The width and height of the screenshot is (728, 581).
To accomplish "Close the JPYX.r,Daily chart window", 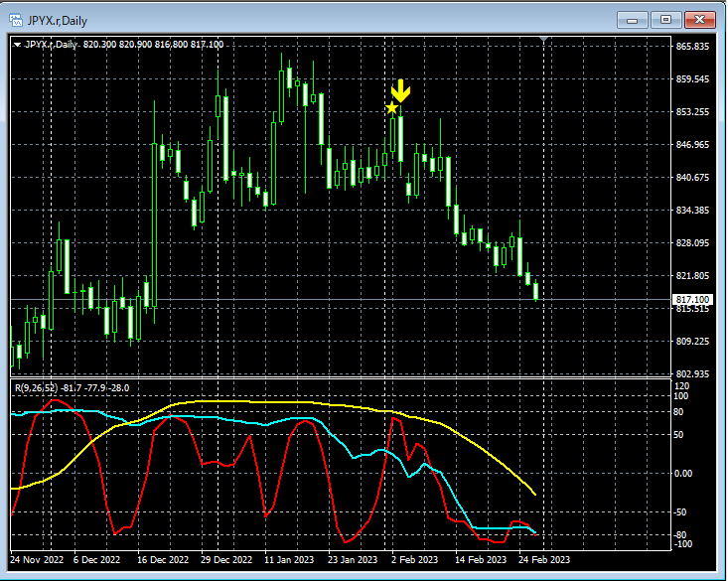I will [x=699, y=20].
